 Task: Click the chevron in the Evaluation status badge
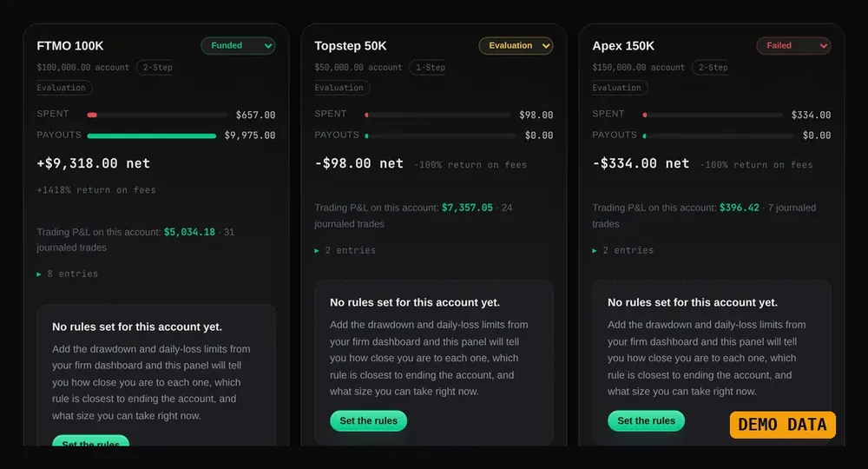(546, 46)
